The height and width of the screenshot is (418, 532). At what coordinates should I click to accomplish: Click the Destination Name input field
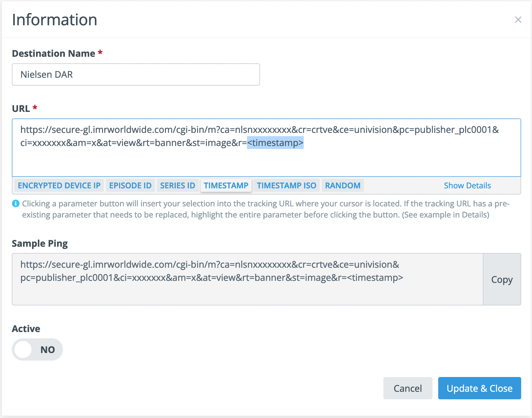[136, 74]
